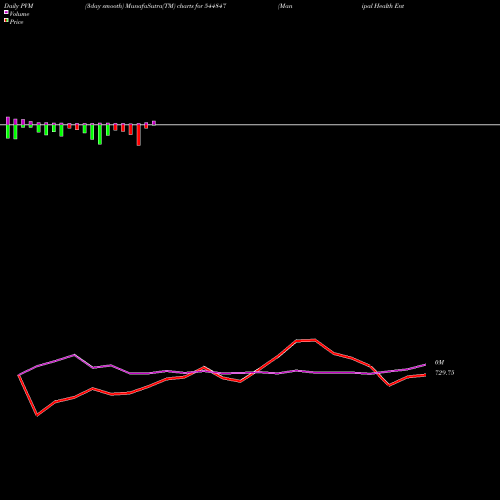The width and height of the screenshot is (500, 500).
Task: Select the 'Daily PVM' title text
Action: 19,6
